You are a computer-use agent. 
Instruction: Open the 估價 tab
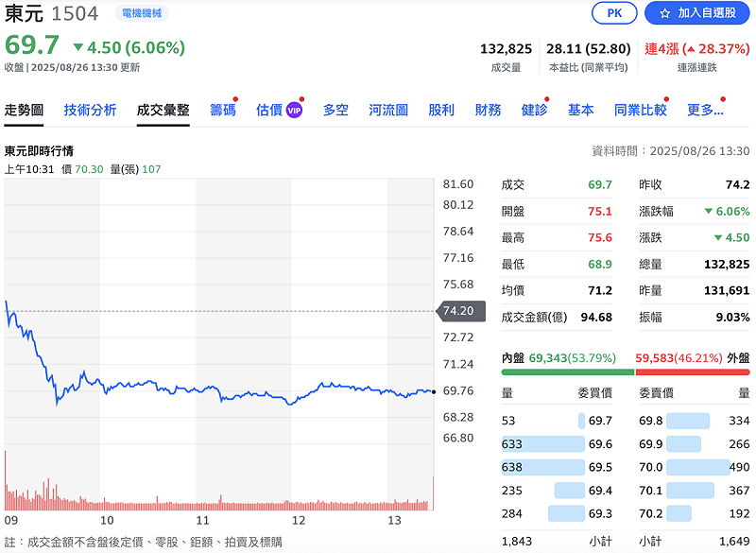click(x=269, y=111)
